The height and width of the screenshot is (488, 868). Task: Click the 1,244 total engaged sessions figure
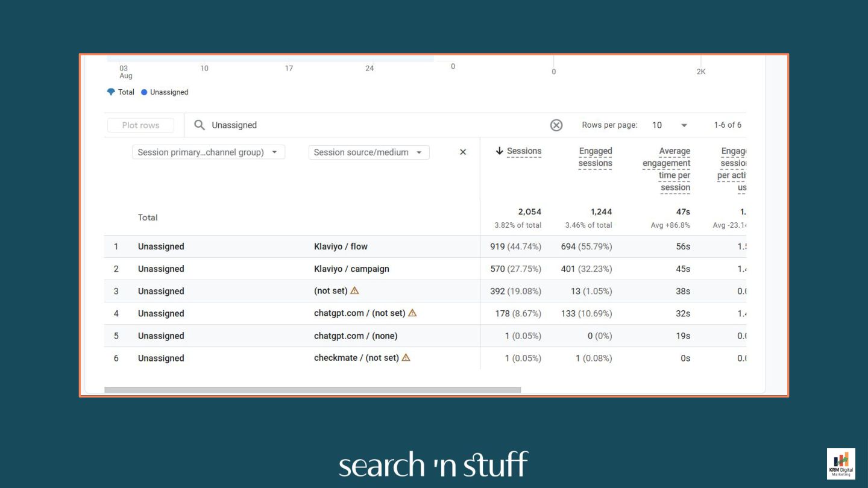pos(601,211)
